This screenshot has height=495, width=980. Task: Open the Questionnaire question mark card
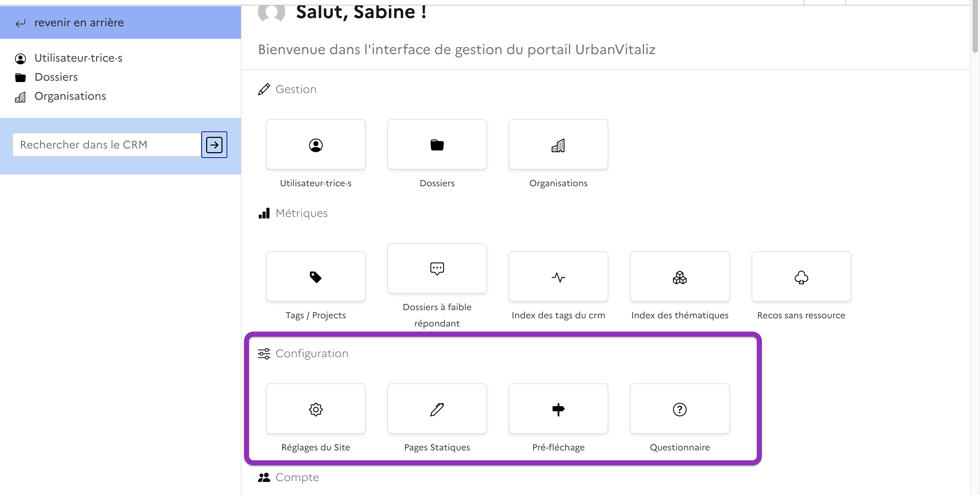679,409
